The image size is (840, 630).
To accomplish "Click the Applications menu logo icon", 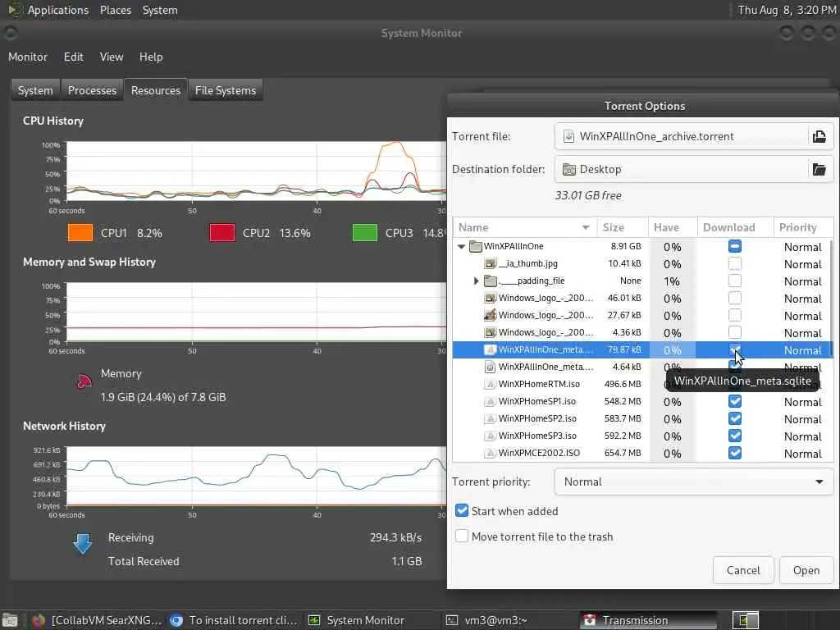I will click(x=15, y=10).
